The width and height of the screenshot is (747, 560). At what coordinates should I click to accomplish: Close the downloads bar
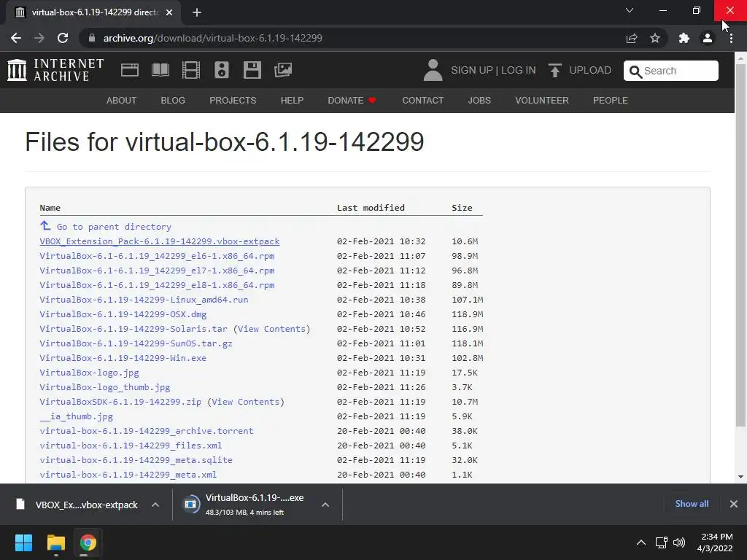tap(734, 504)
